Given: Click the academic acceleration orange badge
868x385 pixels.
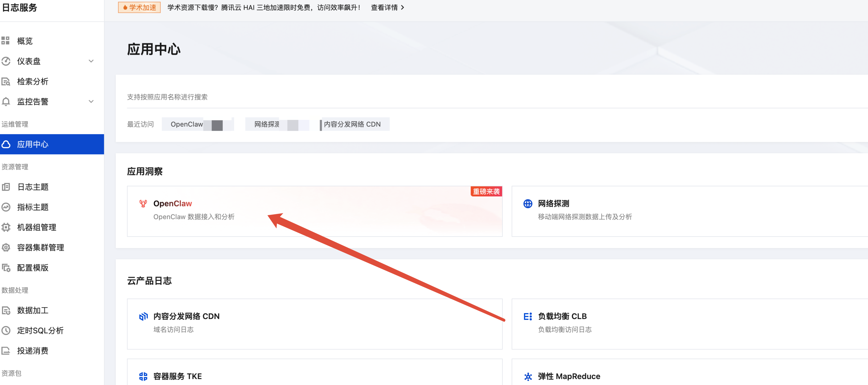Looking at the screenshot, I should point(139,7).
